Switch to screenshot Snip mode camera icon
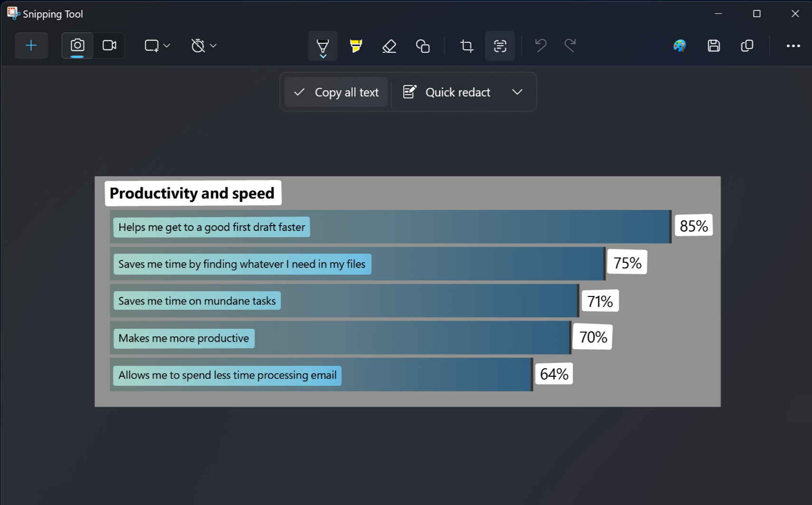Viewport: 812px width, 505px height. click(77, 46)
